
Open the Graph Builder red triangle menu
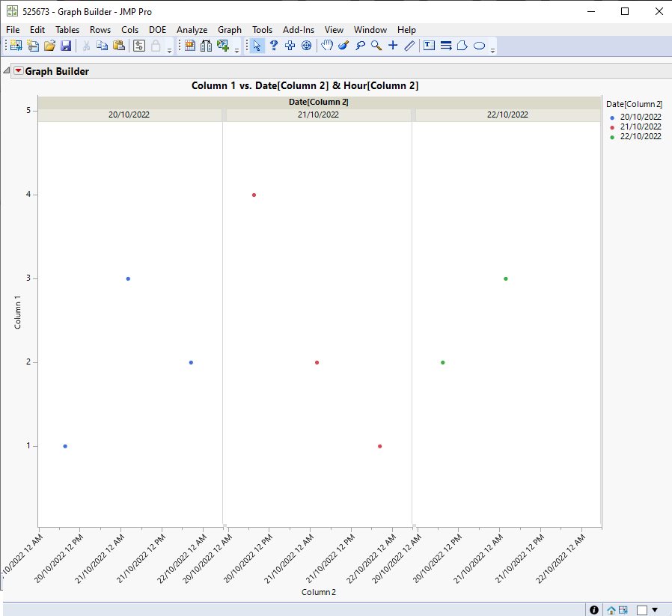19,71
